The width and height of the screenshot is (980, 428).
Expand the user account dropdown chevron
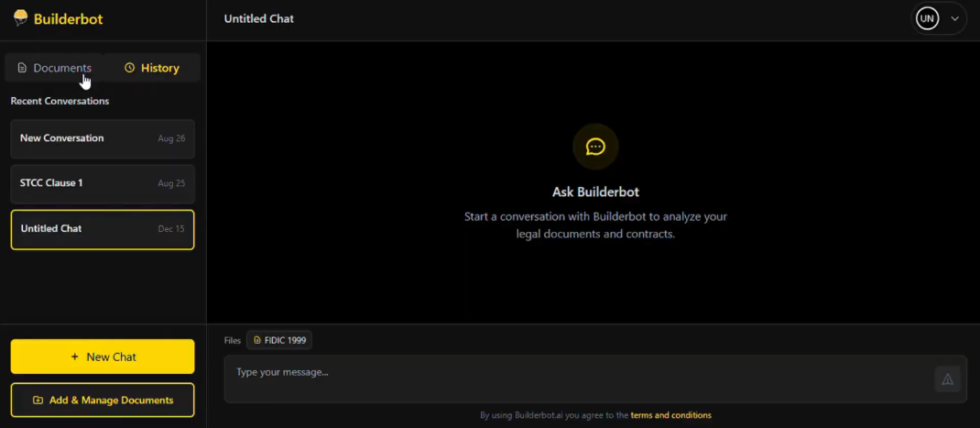(955, 18)
